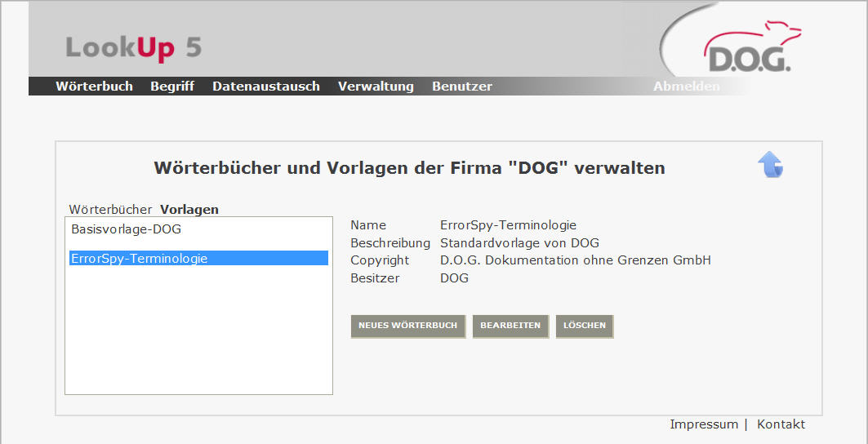Open the Wörterbuch menu
The width and height of the screenshot is (868, 444).
pos(94,87)
